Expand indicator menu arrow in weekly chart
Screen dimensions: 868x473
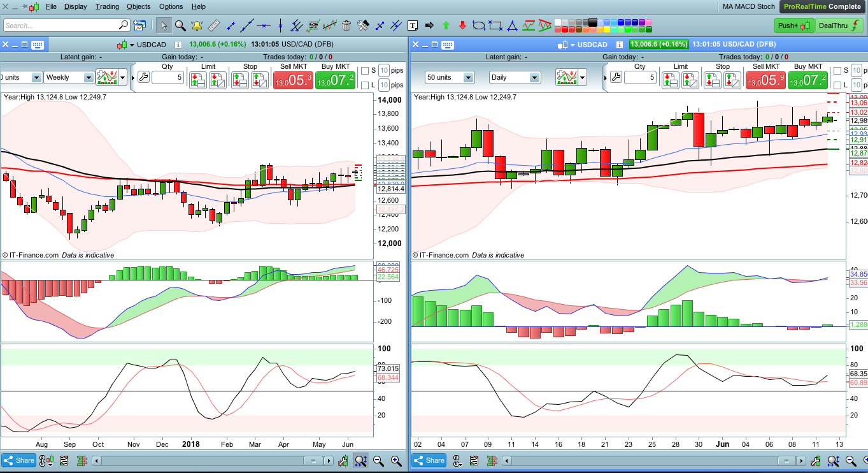click(122, 77)
